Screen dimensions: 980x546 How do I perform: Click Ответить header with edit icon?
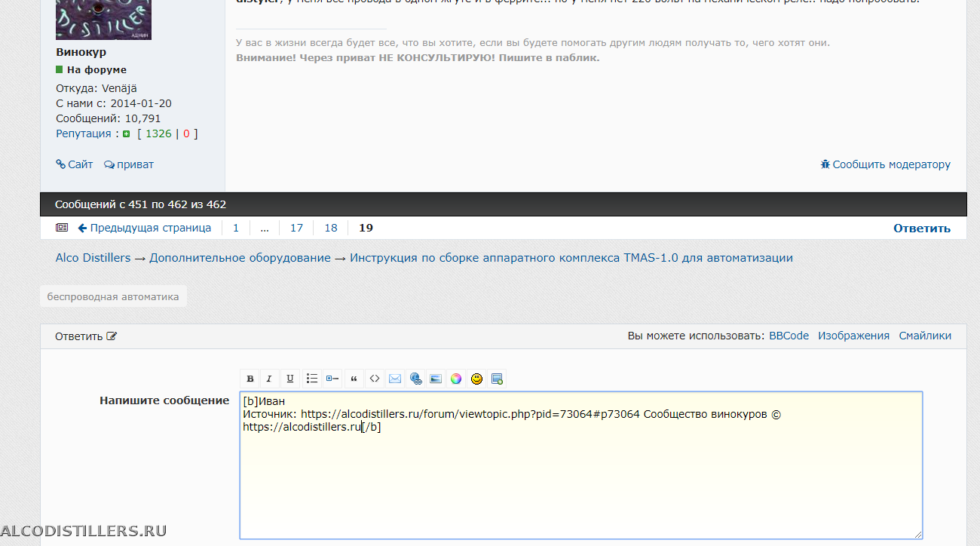86,336
